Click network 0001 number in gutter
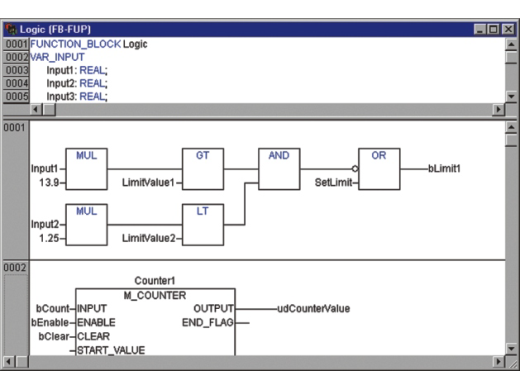520x390 pixels. (14, 128)
